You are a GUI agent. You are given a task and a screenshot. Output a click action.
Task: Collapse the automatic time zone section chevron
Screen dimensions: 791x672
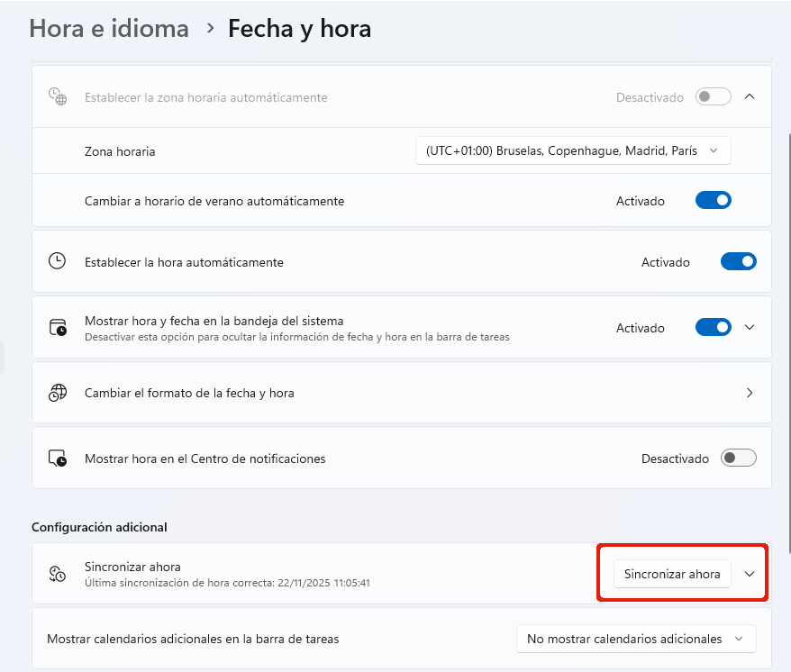click(x=750, y=97)
